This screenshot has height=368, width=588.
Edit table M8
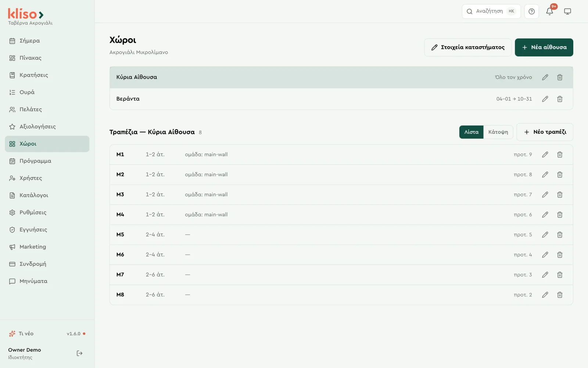coord(545,295)
